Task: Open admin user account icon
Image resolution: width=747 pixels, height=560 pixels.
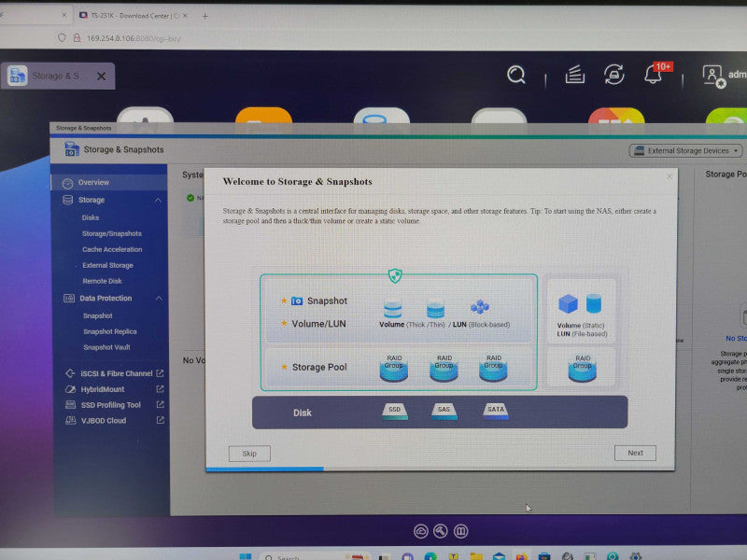Action: click(x=713, y=76)
